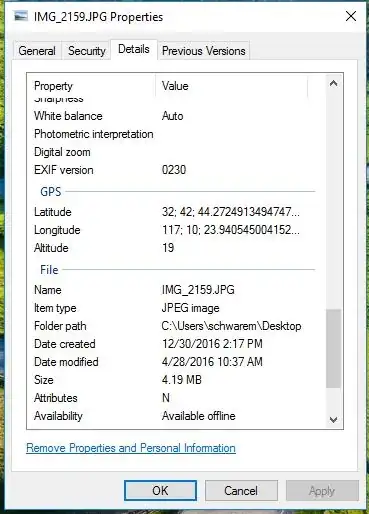Click the Cancel button
The height and width of the screenshot is (514, 369).
pyautogui.click(x=241, y=490)
